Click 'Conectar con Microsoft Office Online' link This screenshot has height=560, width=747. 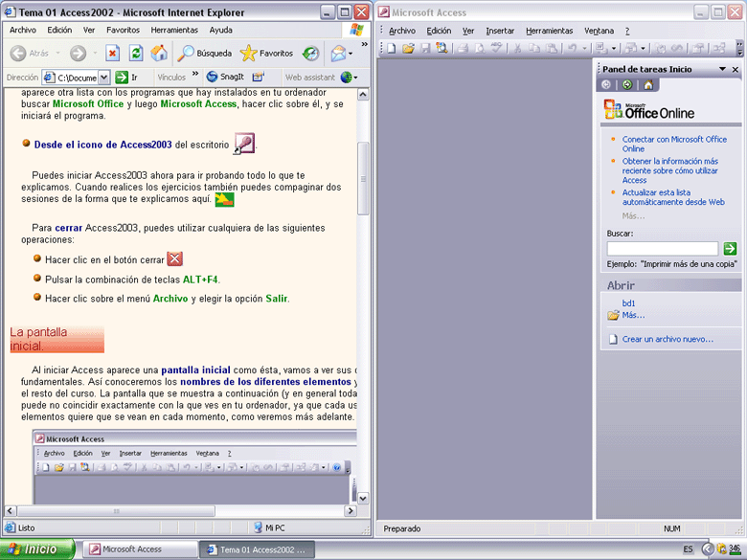click(x=674, y=144)
